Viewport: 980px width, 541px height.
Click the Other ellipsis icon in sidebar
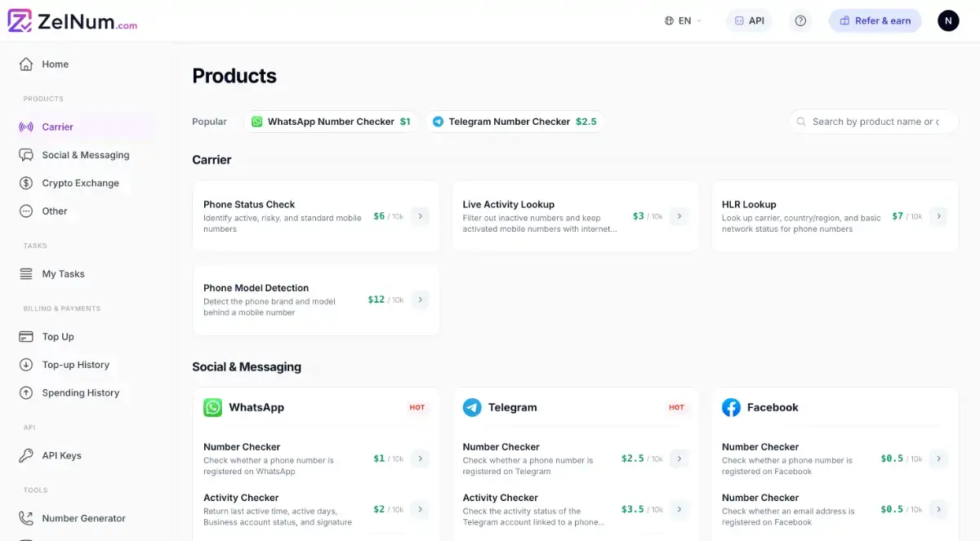pos(26,211)
